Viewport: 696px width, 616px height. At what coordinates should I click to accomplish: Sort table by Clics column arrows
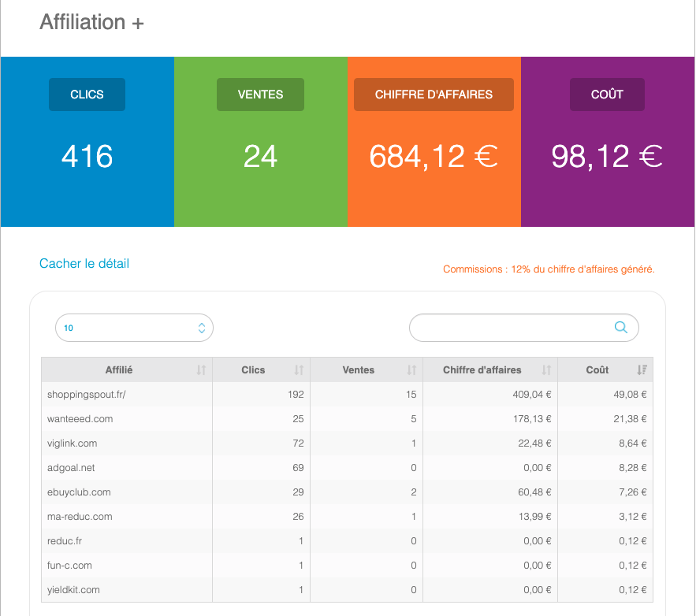(299, 370)
